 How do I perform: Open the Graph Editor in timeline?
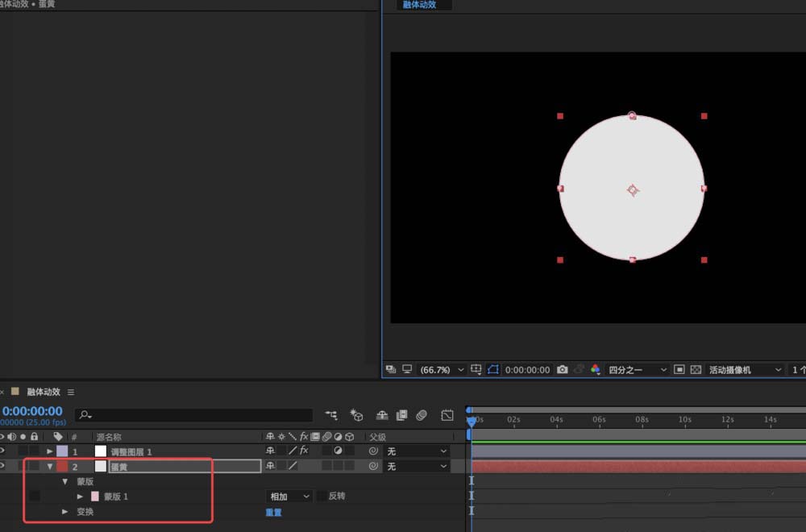(x=447, y=415)
